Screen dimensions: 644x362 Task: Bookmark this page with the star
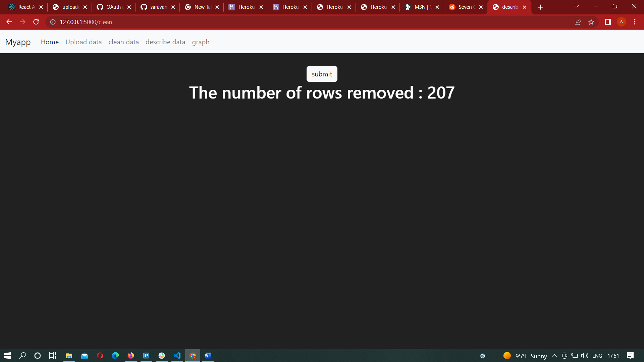pyautogui.click(x=591, y=22)
